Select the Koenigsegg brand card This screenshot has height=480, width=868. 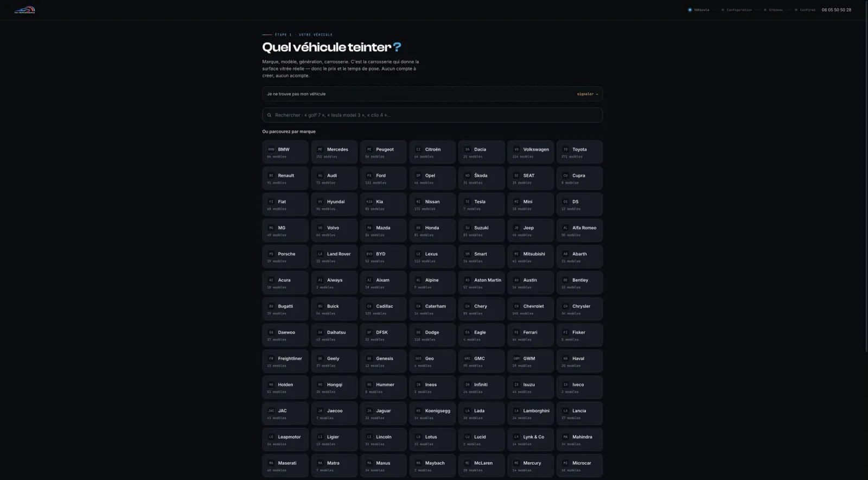click(432, 413)
